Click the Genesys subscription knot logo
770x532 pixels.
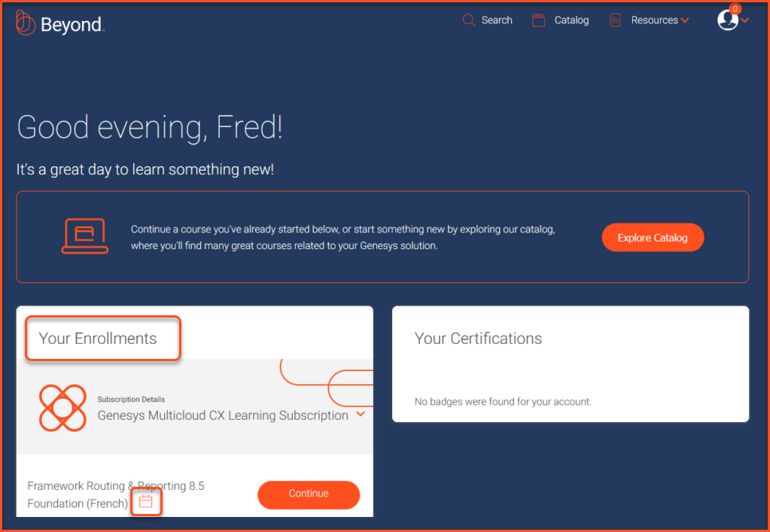point(62,408)
